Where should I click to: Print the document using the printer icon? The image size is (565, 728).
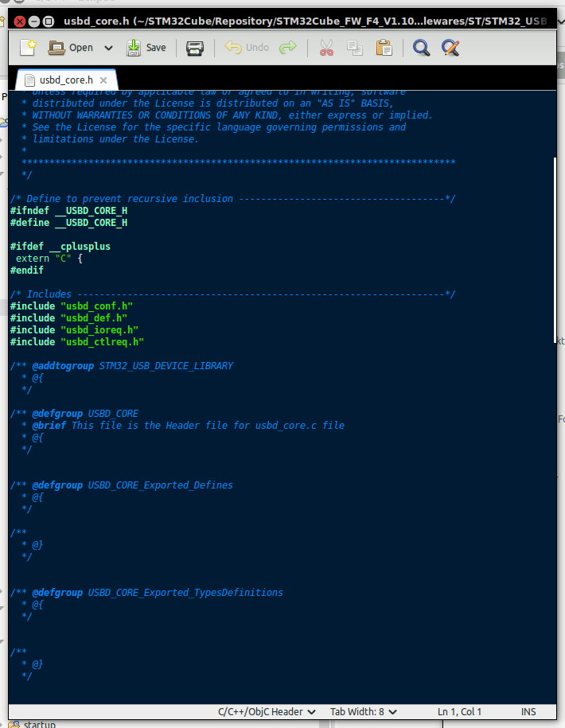coord(194,48)
